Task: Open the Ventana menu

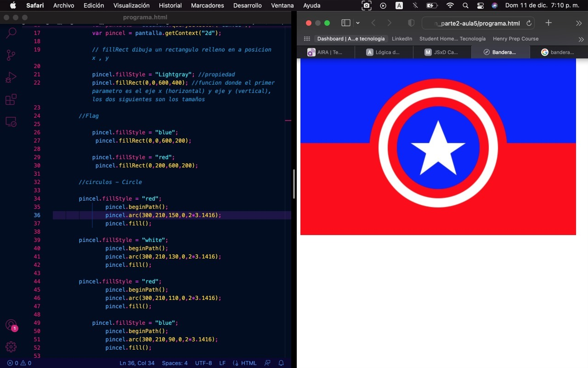Action: pos(283,6)
